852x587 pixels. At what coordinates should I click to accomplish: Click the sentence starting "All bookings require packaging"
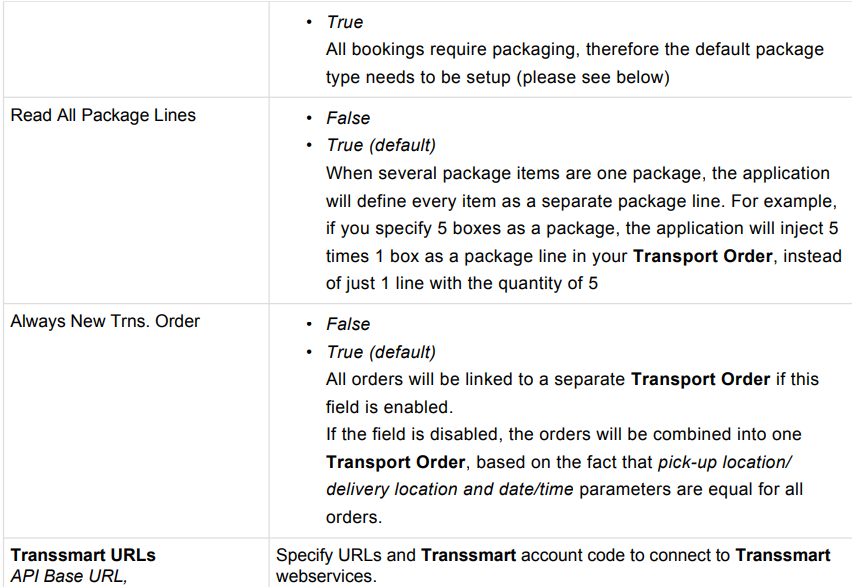(574, 49)
